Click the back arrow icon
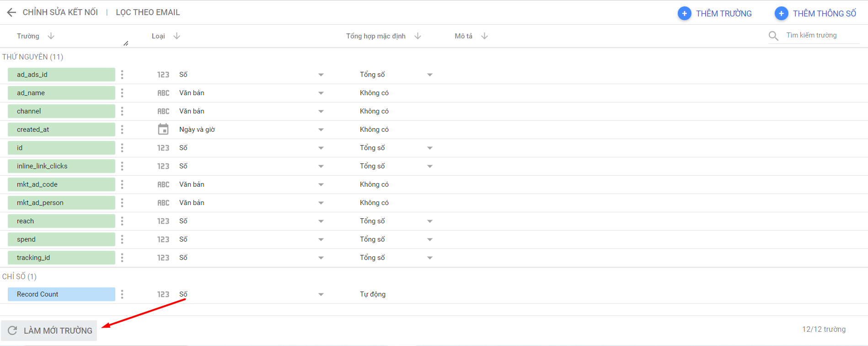The image size is (868, 346). (x=11, y=12)
